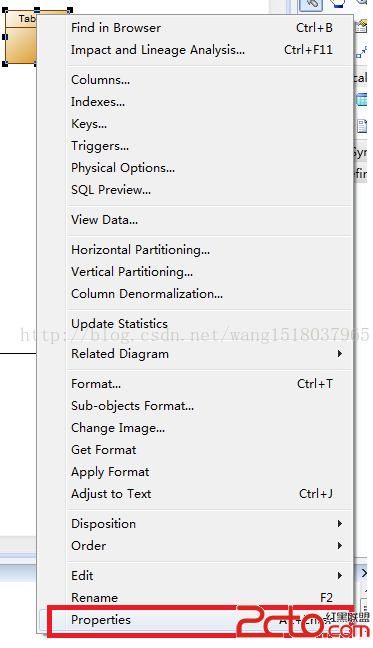Click the link tool icon in toolbox
Image resolution: width=373 pixels, height=648 pixels.
pyautogui.click(x=361, y=52)
